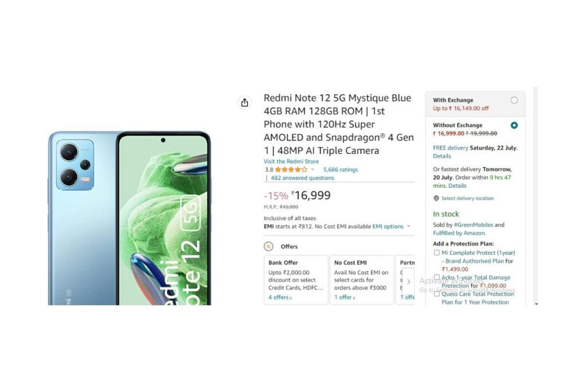Image resolution: width=588 pixels, height=392 pixels.
Task: Visit the Redmi Store link
Action: [291, 161]
